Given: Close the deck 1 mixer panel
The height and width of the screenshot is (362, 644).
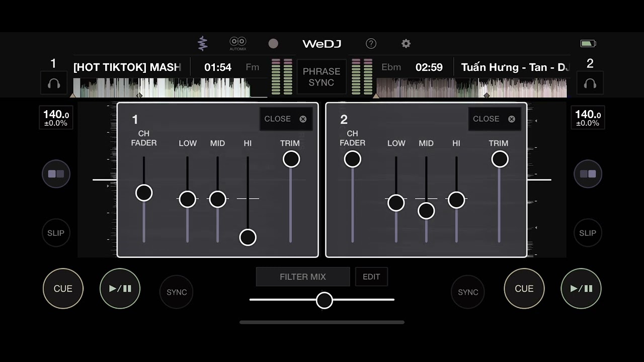Looking at the screenshot, I should (x=286, y=119).
